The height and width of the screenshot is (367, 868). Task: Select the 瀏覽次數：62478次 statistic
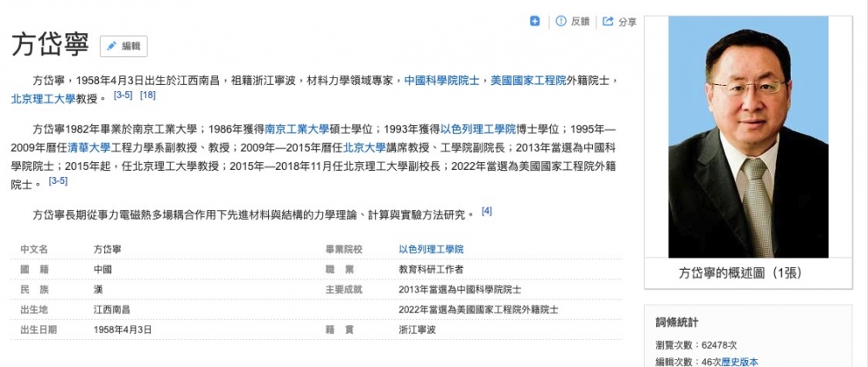click(x=696, y=344)
